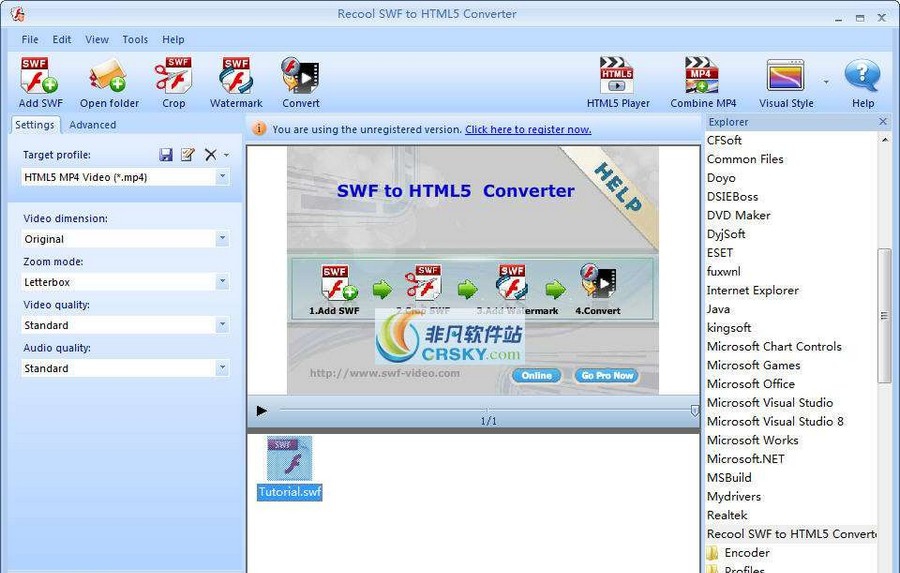Click the Go Pro Now button
This screenshot has width=900, height=573.
pos(607,375)
